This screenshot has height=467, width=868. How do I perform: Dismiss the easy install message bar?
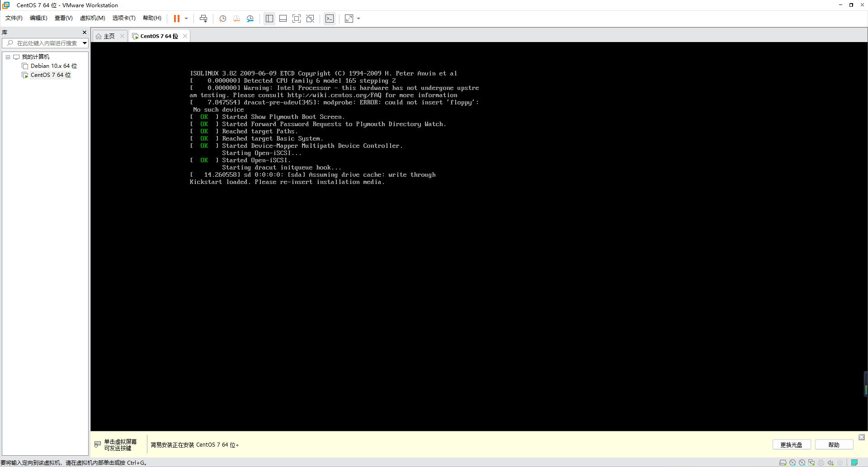(x=862, y=437)
